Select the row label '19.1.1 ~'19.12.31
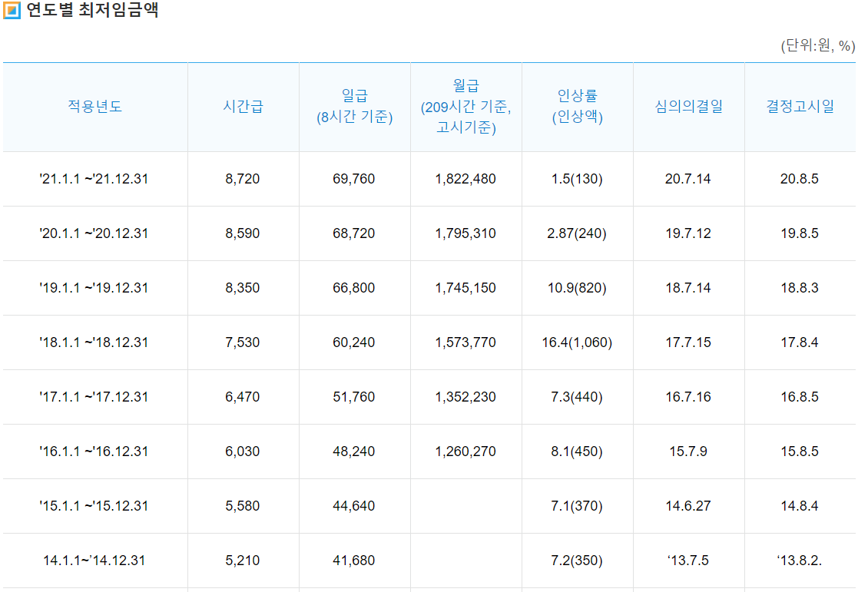The width and height of the screenshot is (868, 592). (94, 288)
